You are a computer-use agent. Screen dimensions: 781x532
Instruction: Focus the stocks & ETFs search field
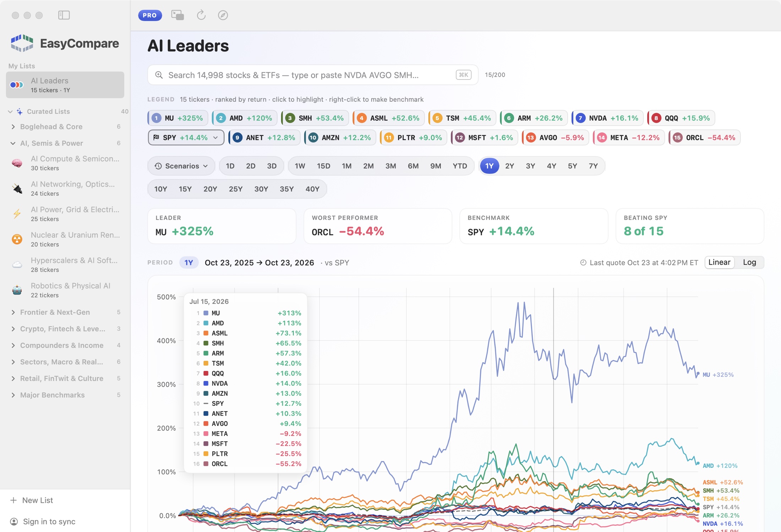[x=313, y=75]
